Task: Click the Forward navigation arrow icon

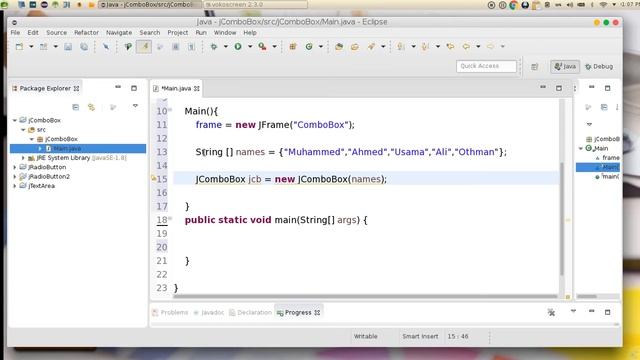Action: click(x=491, y=47)
